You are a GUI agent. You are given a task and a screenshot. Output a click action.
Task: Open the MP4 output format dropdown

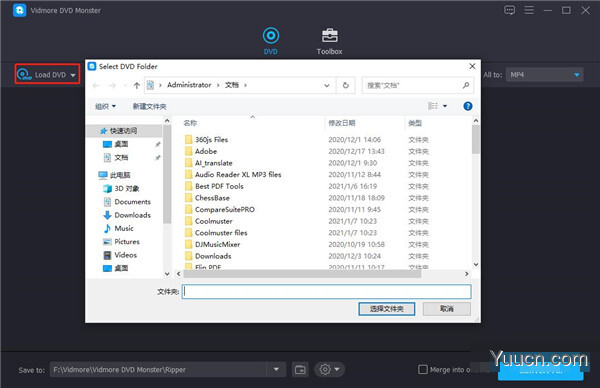point(544,75)
